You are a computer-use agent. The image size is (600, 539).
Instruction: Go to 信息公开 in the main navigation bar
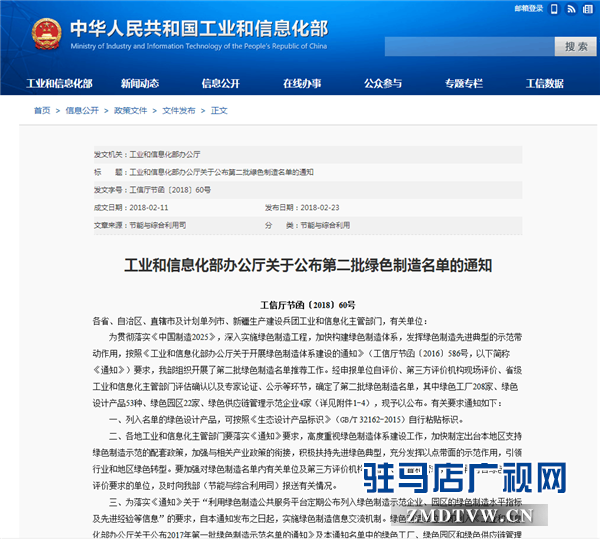point(221,83)
